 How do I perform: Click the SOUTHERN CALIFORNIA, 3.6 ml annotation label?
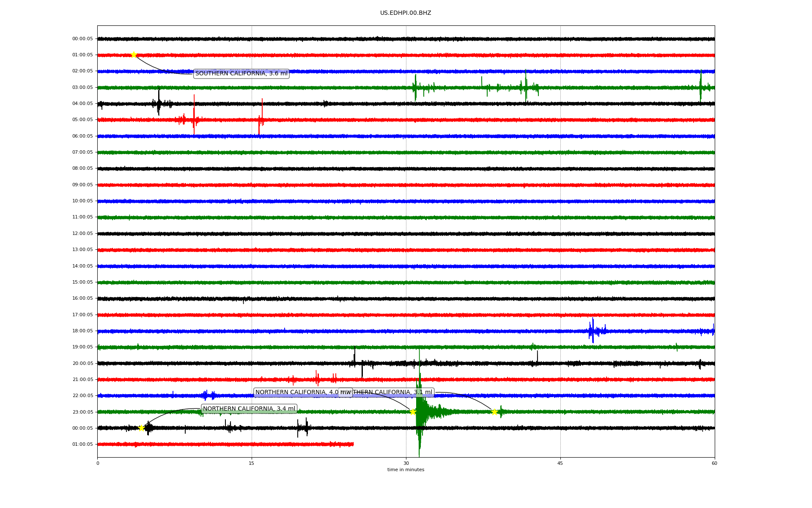[241, 74]
